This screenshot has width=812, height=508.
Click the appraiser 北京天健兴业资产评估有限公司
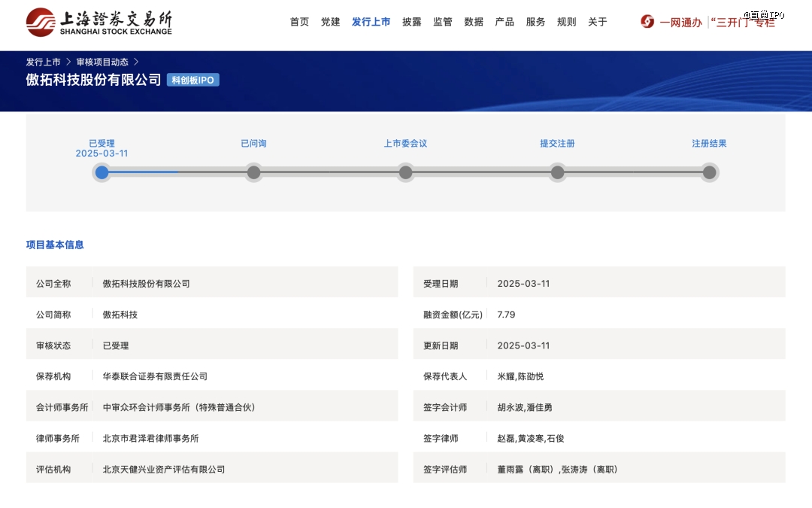(164, 470)
